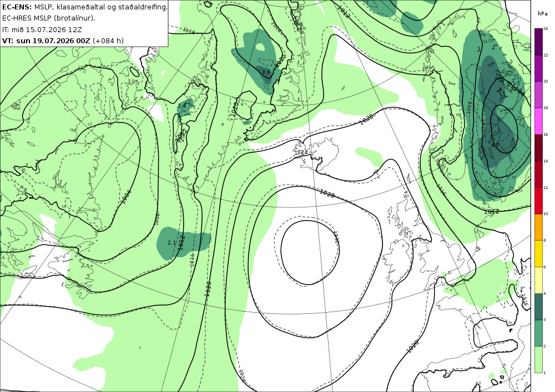The height and width of the screenshot is (392, 555).
Task: Click the 1004 isobar label over Canada
Action: 127,196
